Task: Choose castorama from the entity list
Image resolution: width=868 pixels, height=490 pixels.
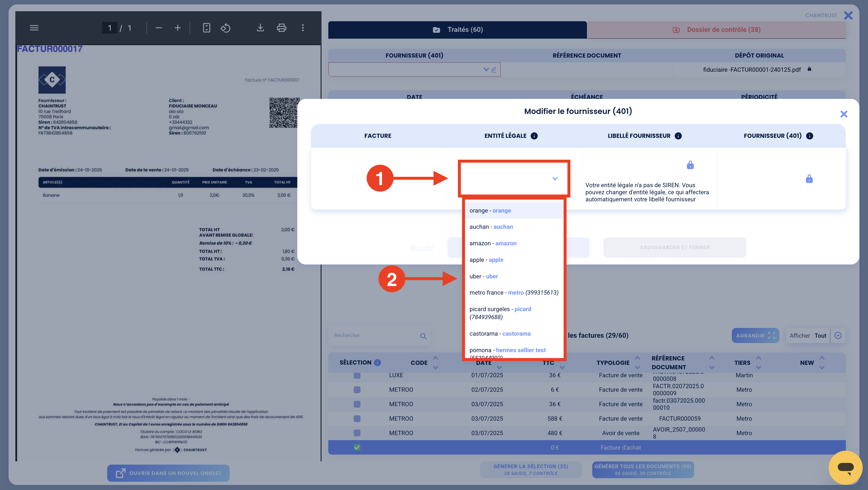Action: (514, 334)
